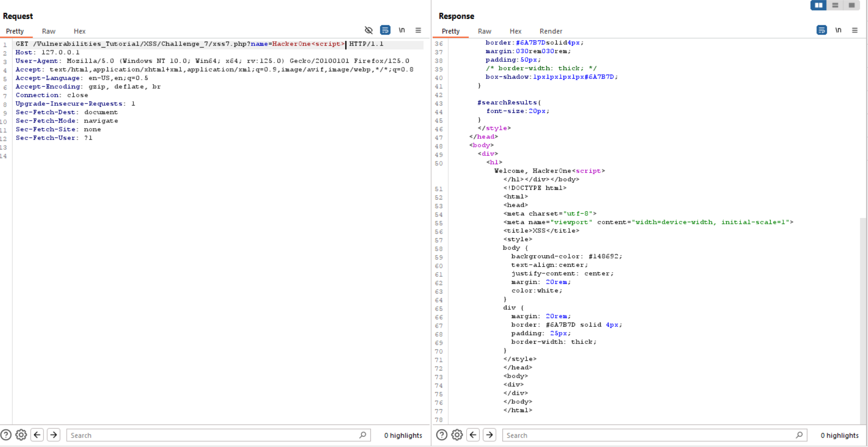This screenshot has height=447, width=868.
Task: Click the box-shadow CSS line in response
Action: [552, 77]
